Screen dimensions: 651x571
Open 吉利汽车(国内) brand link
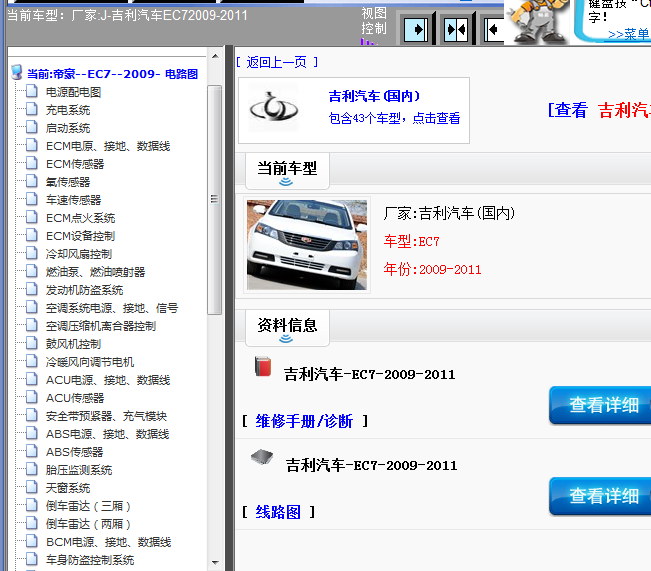point(374,96)
